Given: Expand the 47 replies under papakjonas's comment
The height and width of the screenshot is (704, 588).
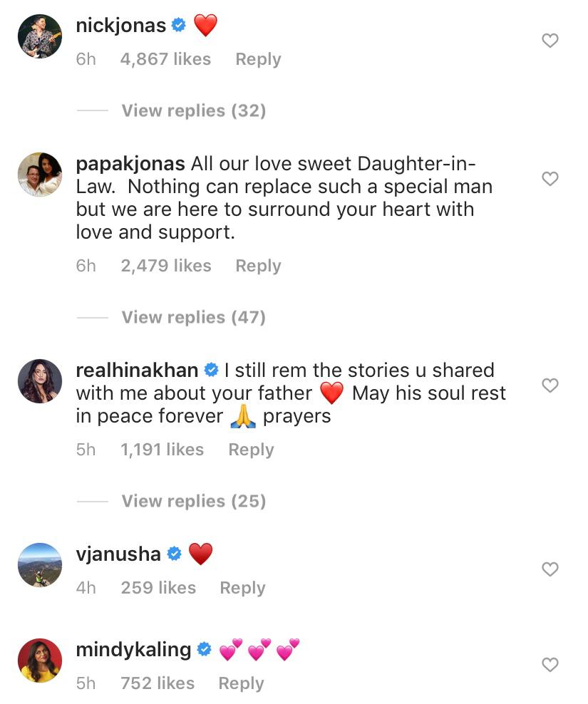Looking at the screenshot, I should click(193, 317).
